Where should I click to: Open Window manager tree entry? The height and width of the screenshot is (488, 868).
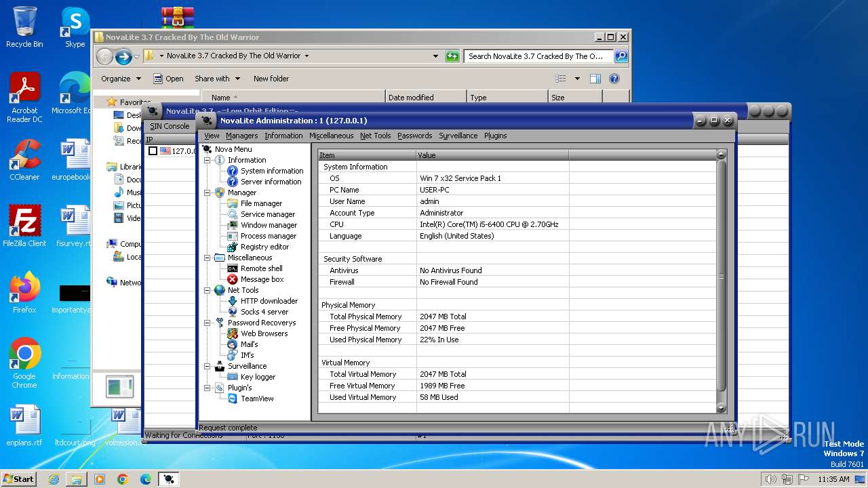[268, 225]
